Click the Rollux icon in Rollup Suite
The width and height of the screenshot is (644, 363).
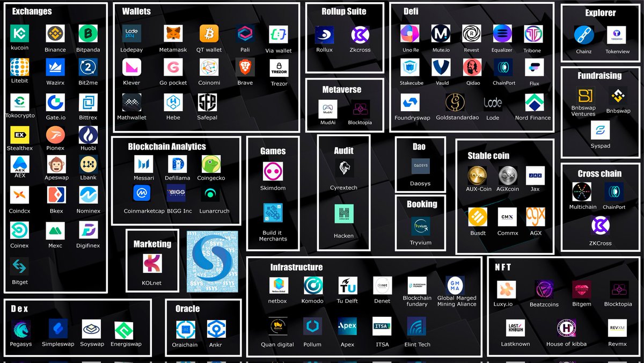(x=325, y=35)
